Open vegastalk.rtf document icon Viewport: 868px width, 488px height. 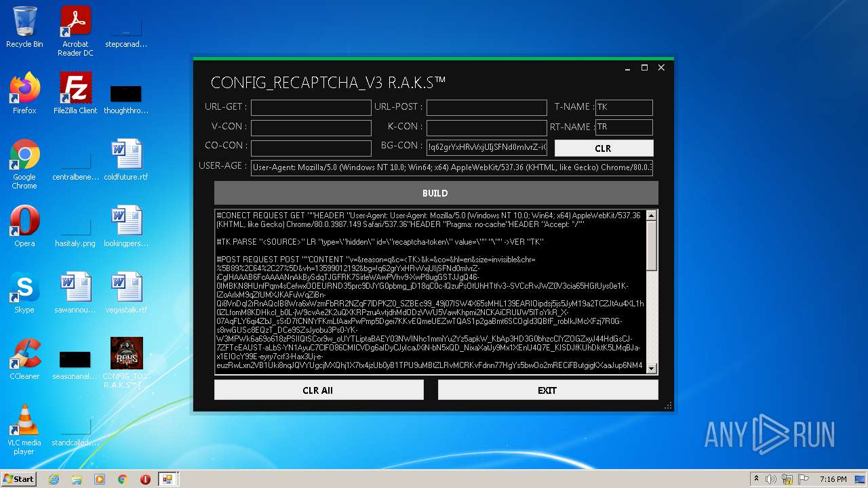(x=126, y=293)
